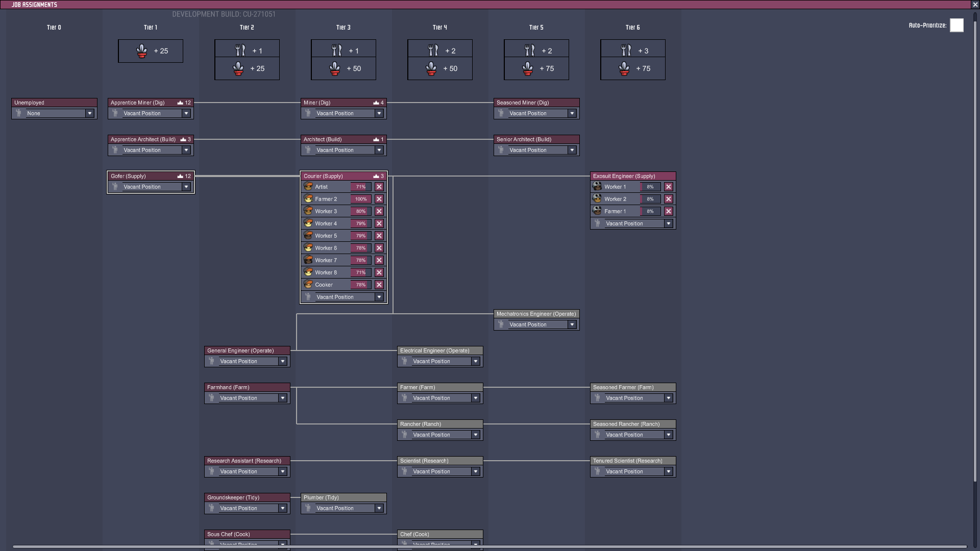Click Worker 3 name in Courier list
The height and width of the screenshot is (551, 980).
click(x=326, y=211)
